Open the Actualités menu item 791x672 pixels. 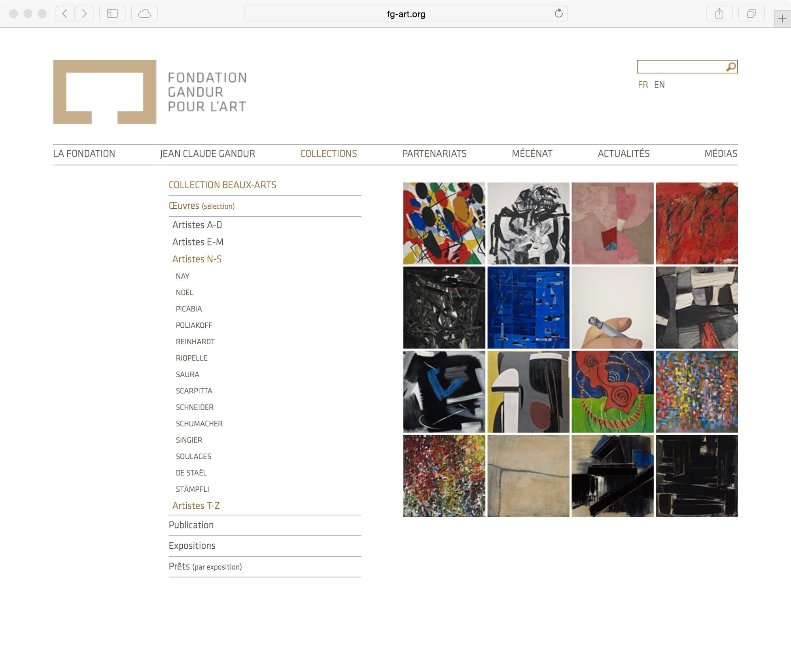[x=623, y=154]
